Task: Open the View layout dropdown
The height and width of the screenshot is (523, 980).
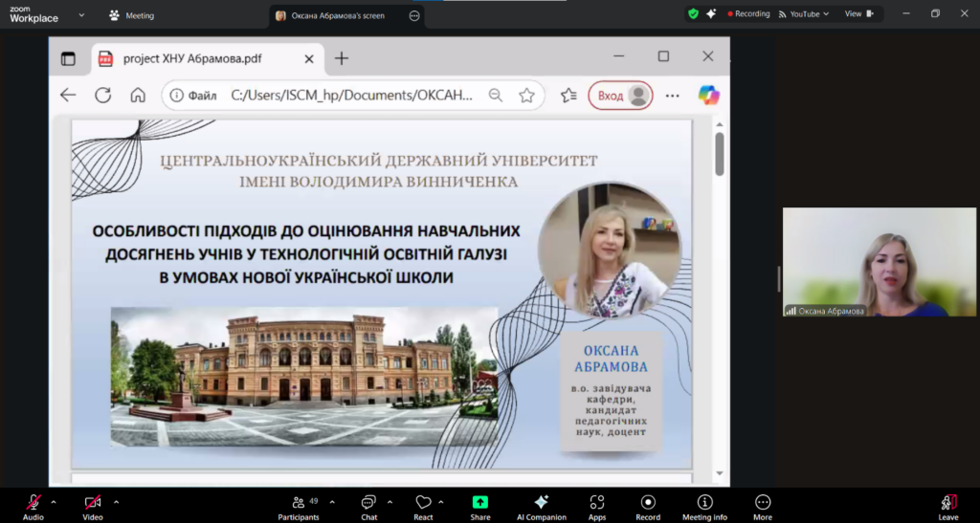Action: (858, 14)
